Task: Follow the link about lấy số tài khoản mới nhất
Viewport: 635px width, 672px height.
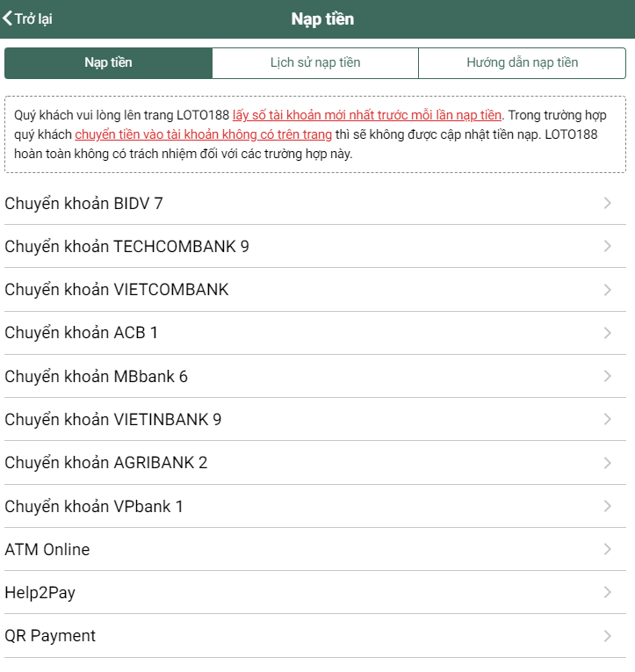Action: click(x=367, y=115)
